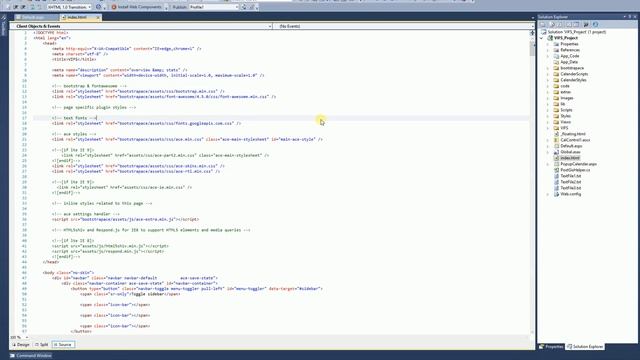The width and height of the screenshot is (640, 360).
Task: Click the red Install Web Components icon
Action: pyautogui.click(x=114, y=7)
